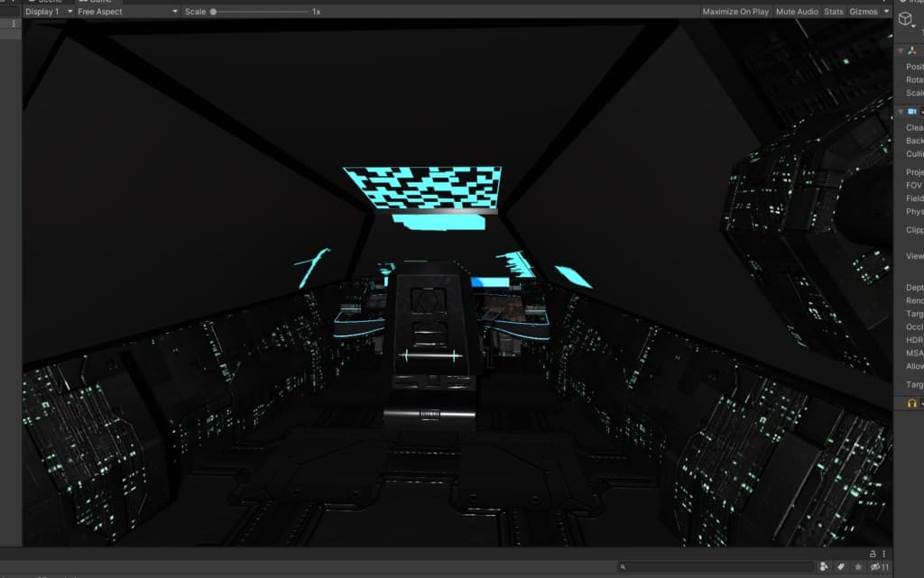924x578 pixels.
Task: Open the left panel's three-dot options menu
Action: 14,23
